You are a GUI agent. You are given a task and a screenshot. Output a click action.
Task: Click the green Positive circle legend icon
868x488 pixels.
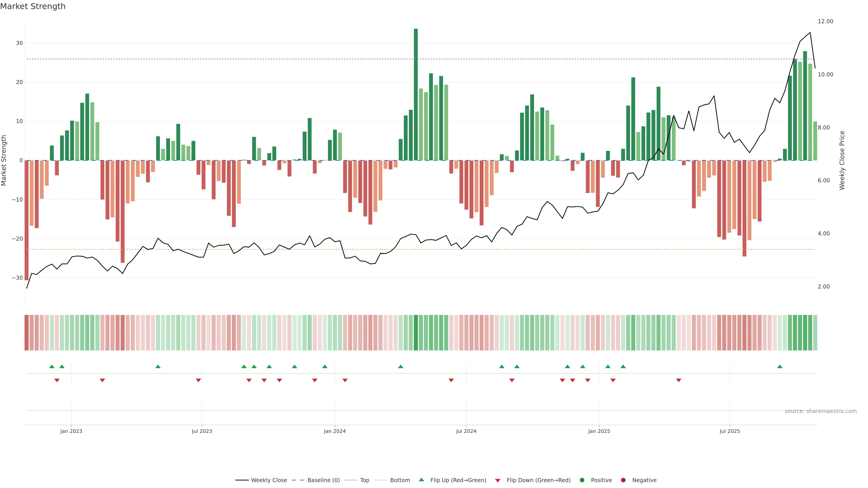582,480
